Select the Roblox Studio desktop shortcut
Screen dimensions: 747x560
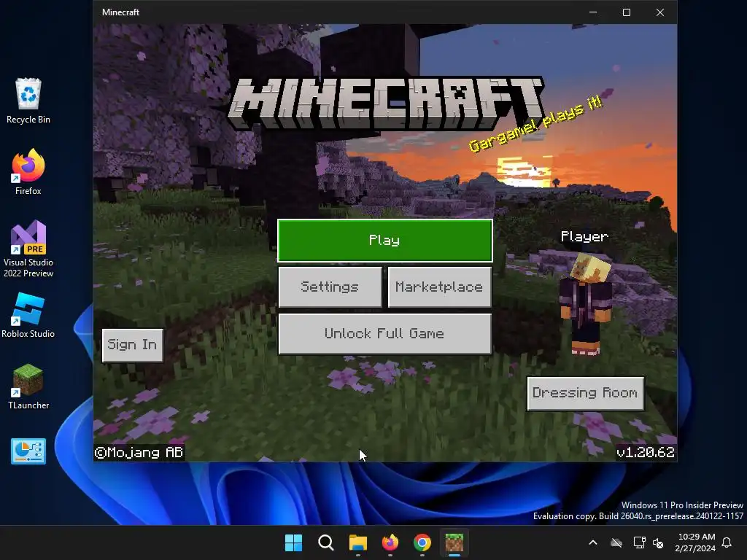click(28, 315)
